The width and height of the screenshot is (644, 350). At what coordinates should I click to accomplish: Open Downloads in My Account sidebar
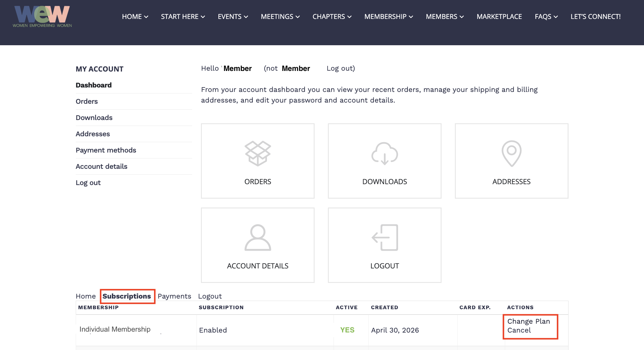pyautogui.click(x=94, y=118)
